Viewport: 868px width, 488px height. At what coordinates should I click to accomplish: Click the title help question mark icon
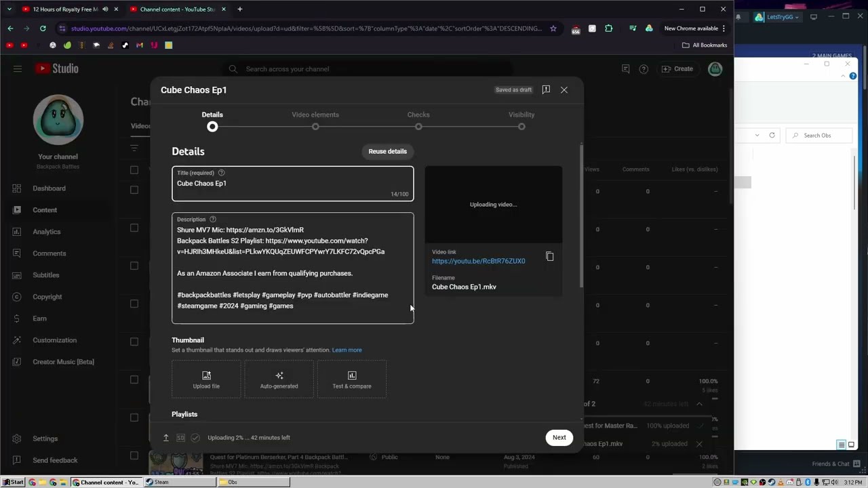tap(221, 173)
